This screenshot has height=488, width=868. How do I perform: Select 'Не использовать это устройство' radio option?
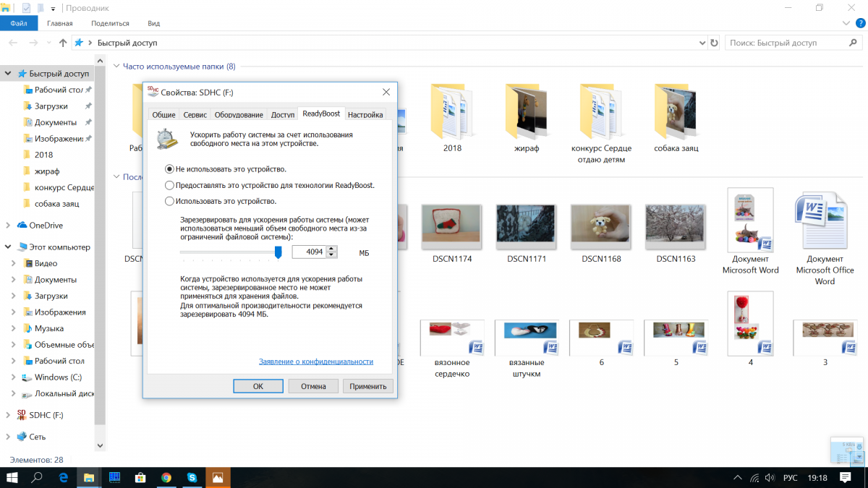(x=169, y=169)
